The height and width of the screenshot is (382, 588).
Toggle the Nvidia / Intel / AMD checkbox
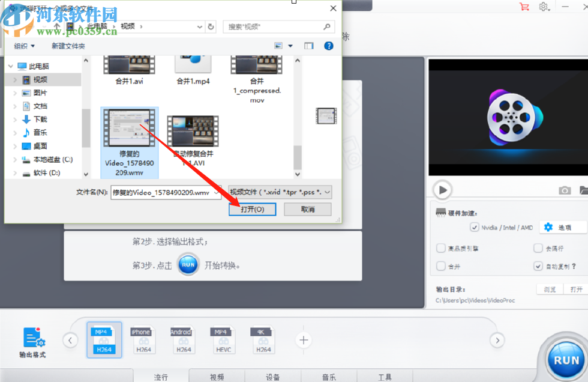[475, 228]
